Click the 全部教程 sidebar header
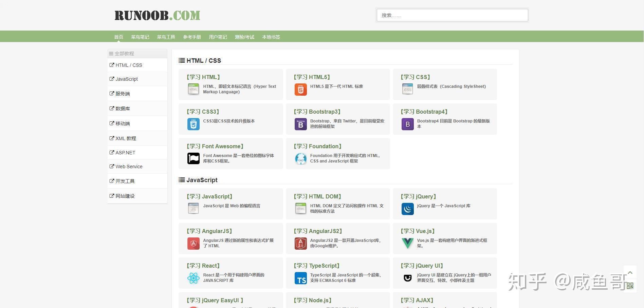This screenshot has width=644, height=308. click(x=137, y=54)
